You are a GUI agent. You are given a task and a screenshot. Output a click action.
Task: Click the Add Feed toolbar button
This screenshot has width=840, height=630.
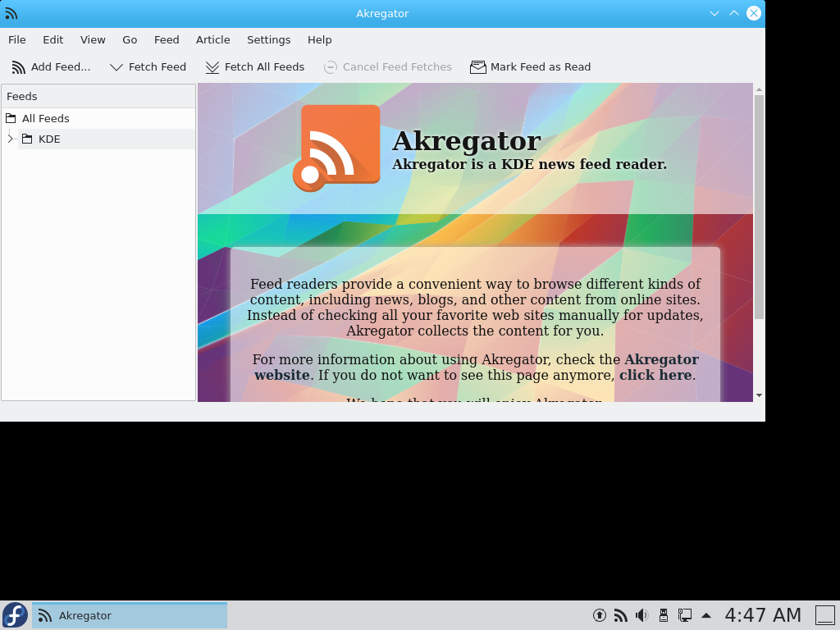pos(51,67)
